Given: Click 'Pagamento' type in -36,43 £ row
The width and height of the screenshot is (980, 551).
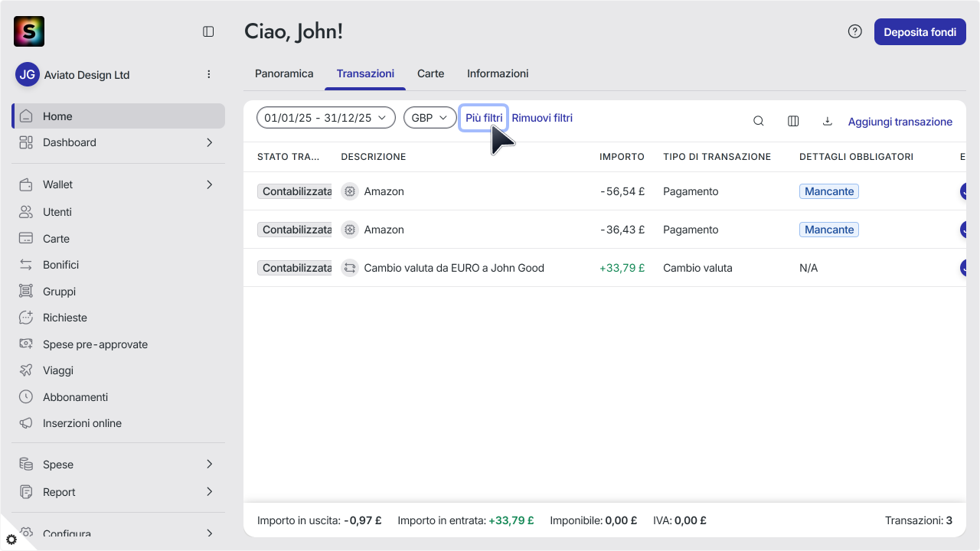Looking at the screenshot, I should (x=691, y=230).
